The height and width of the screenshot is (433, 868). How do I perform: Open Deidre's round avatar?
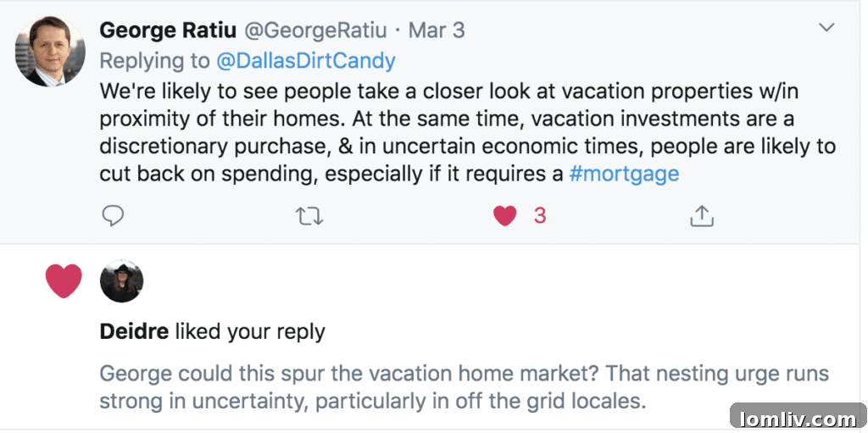click(x=121, y=281)
